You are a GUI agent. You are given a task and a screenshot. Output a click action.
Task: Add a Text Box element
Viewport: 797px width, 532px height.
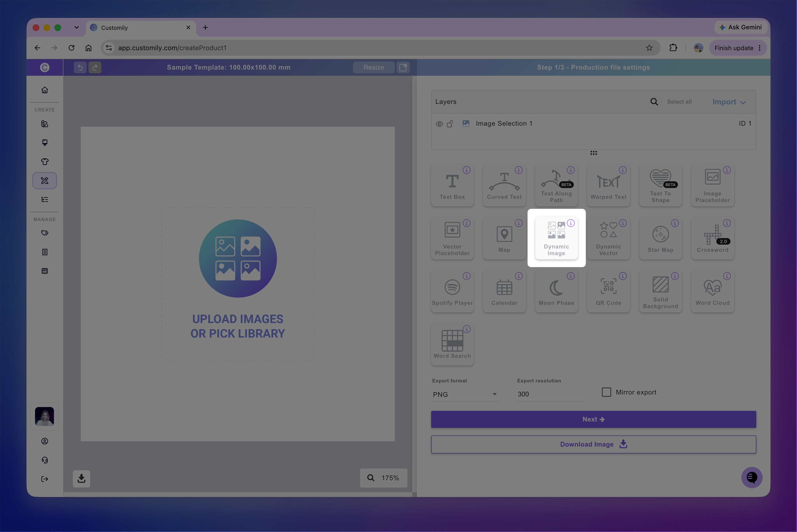coord(452,185)
